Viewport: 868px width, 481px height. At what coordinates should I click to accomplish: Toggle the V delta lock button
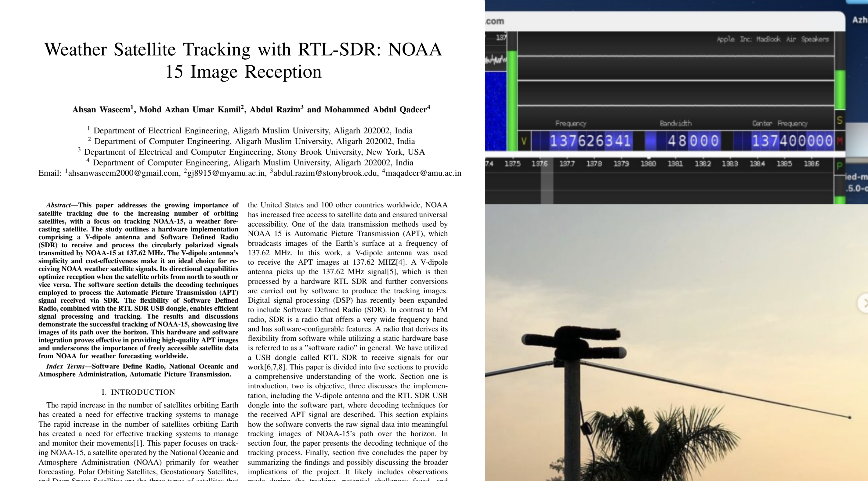524,141
